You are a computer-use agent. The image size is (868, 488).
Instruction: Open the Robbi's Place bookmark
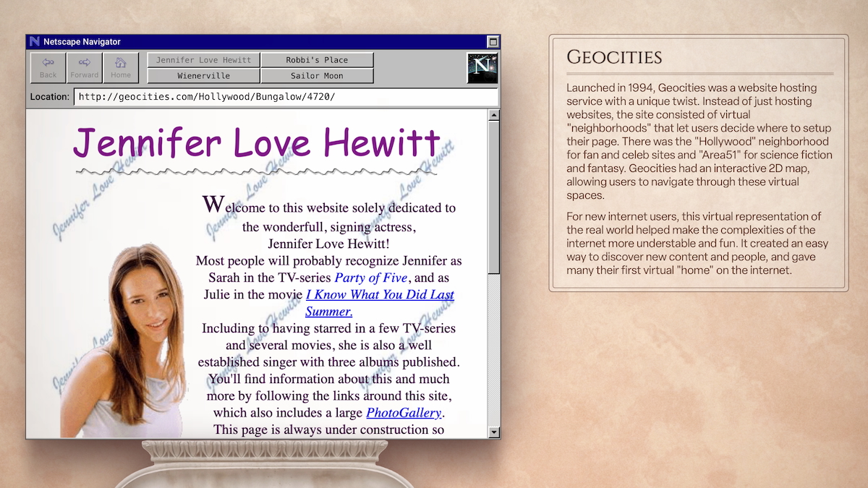[317, 60]
